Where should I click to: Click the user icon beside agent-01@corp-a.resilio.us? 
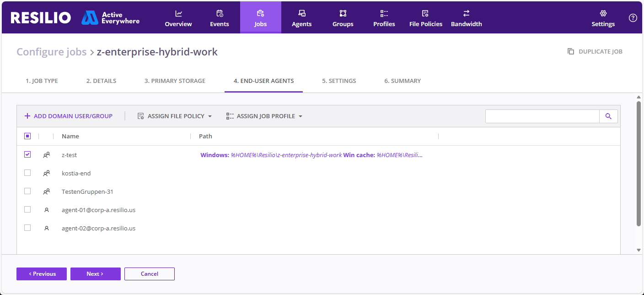pyautogui.click(x=46, y=210)
